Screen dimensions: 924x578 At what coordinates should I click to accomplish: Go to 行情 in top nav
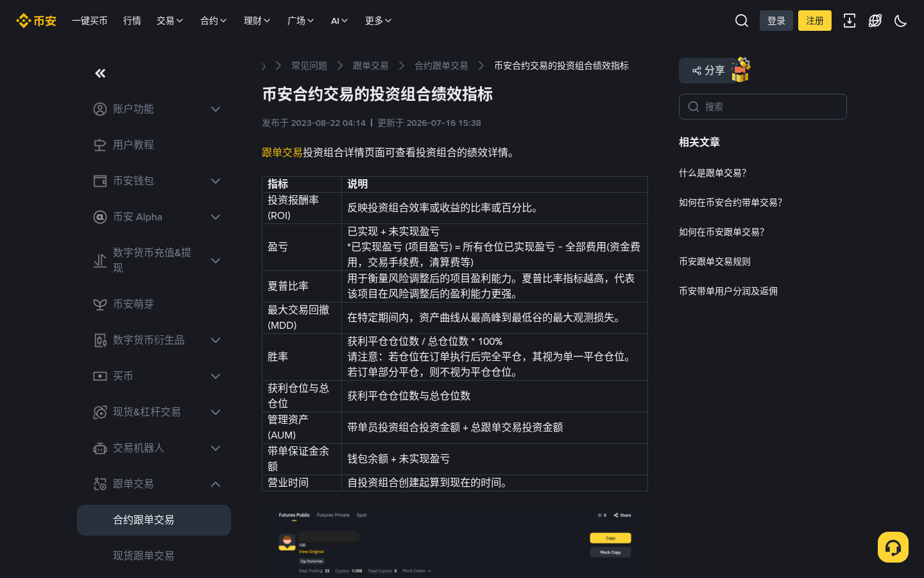coord(132,21)
